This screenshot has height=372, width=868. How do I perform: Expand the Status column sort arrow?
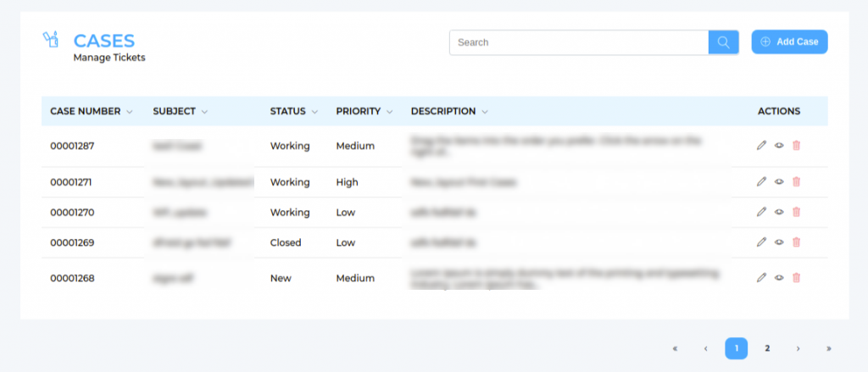coord(314,112)
